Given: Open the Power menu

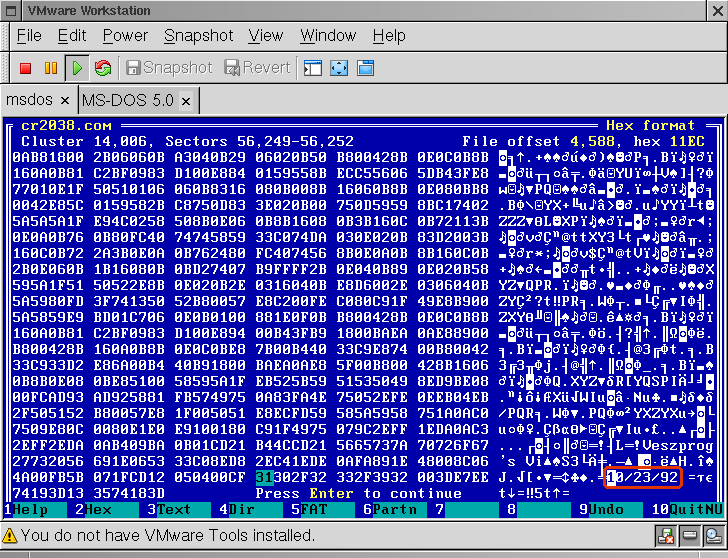Looking at the screenshot, I should pyautogui.click(x=125, y=36).
